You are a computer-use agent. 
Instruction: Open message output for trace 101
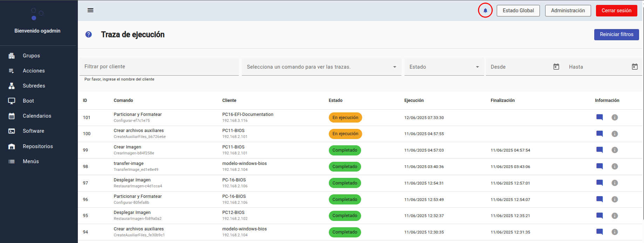[x=599, y=117]
